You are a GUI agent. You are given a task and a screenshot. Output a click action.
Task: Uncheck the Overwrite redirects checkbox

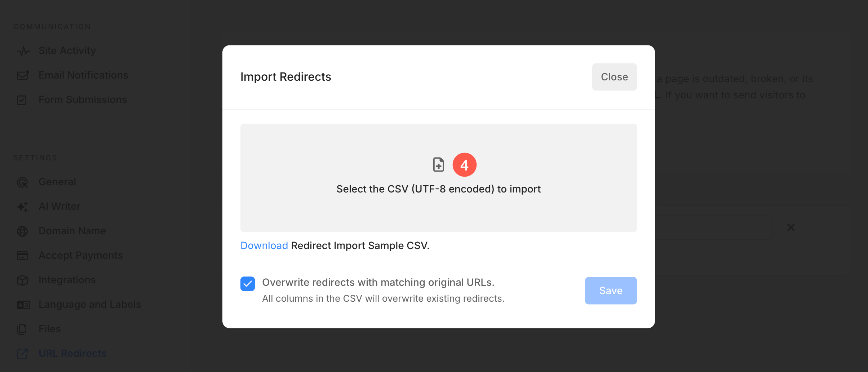(248, 284)
